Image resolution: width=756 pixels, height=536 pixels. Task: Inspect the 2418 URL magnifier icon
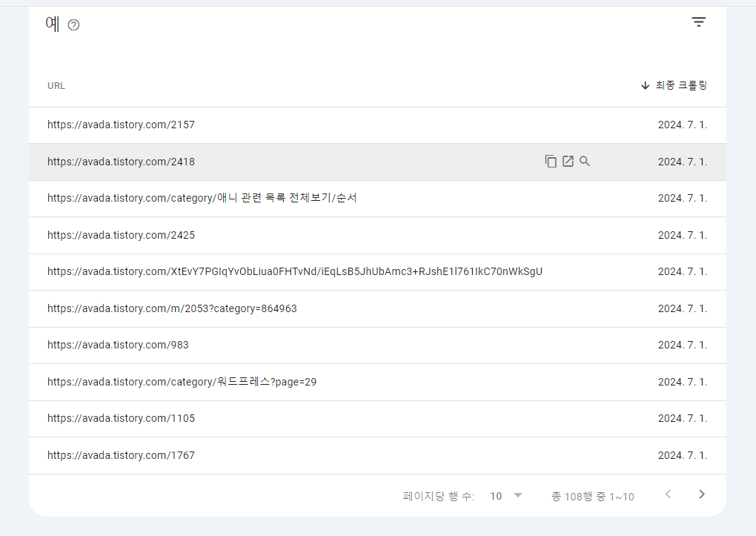[x=585, y=161]
